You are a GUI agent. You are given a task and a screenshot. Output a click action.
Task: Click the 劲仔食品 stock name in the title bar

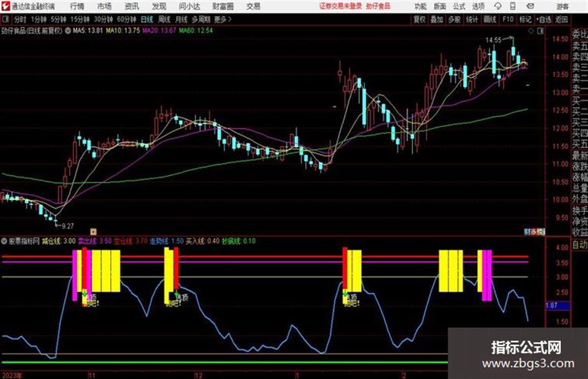(378, 6)
